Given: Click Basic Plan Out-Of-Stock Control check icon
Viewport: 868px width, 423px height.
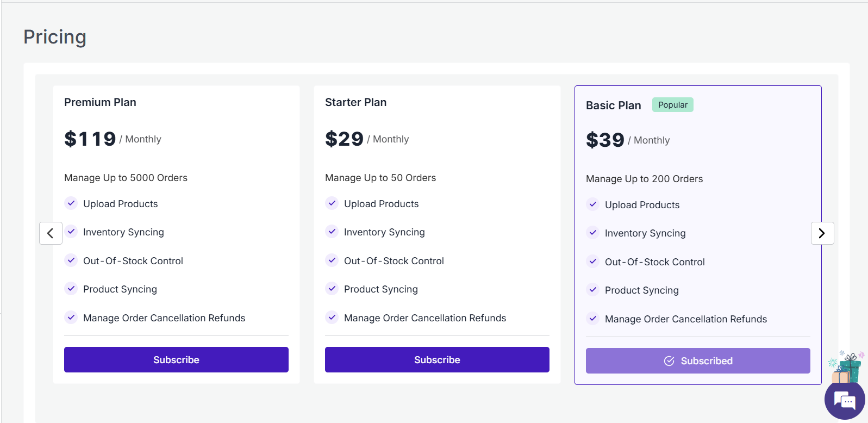Looking at the screenshot, I should click(593, 262).
